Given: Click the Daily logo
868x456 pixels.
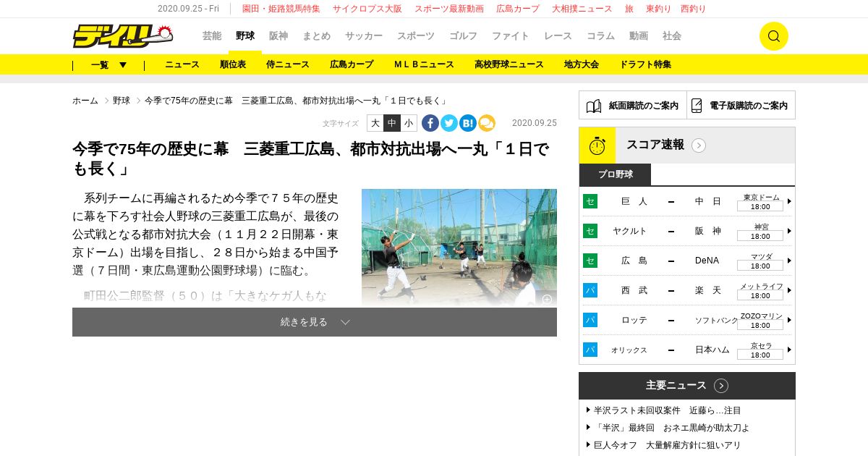Looking at the screenshot, I should tap(123, 35).
